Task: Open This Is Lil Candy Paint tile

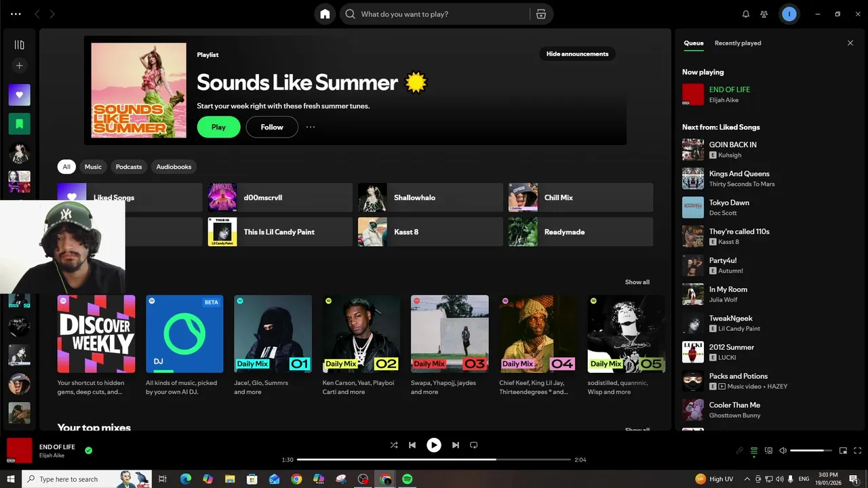Action: tap(280, 232)
